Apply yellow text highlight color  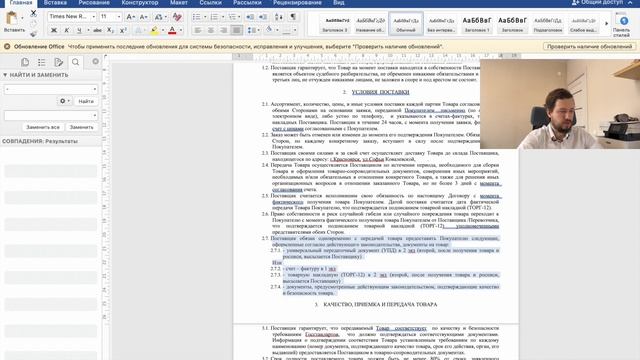click(154, 30)
